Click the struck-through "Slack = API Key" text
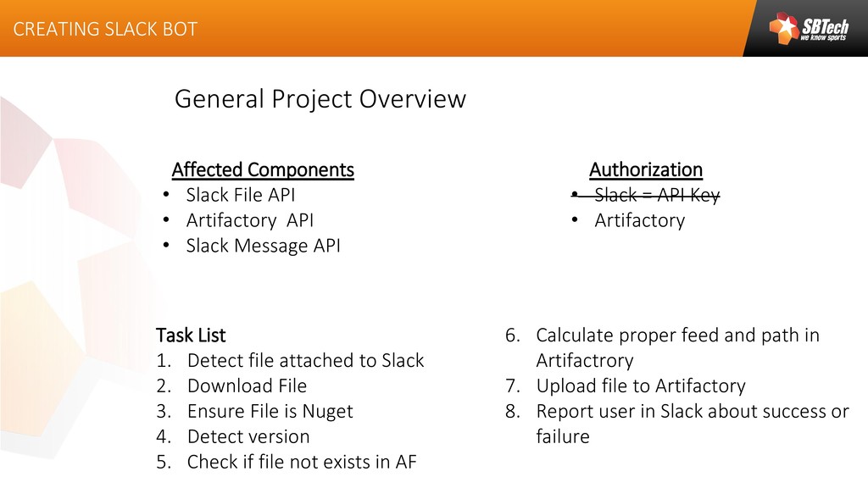Screen dimensions: 868x488 coord(656,195)
